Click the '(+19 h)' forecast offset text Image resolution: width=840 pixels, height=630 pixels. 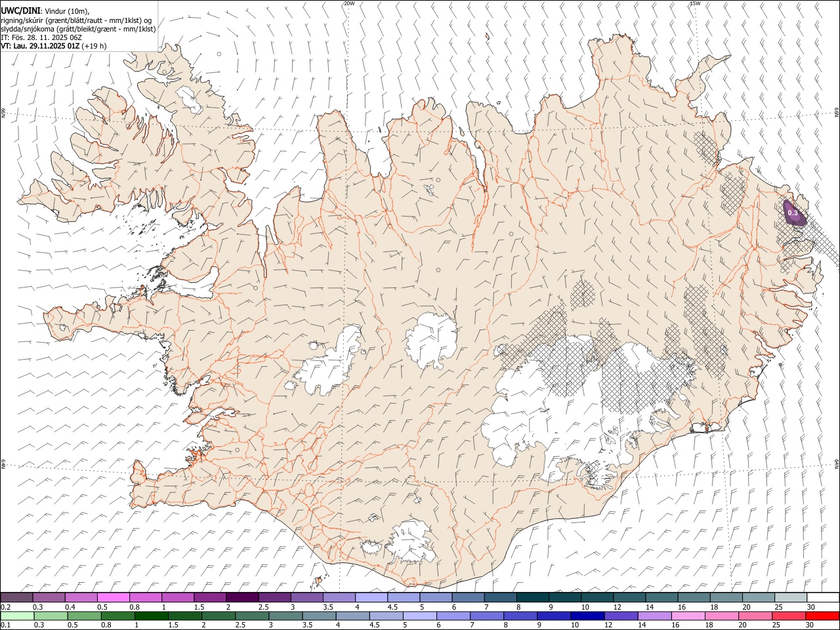[x=94, y=46]
